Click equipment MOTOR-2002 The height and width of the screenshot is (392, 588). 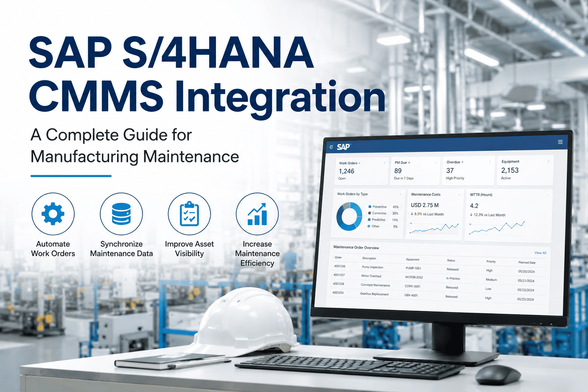click(x=414, y=277)
